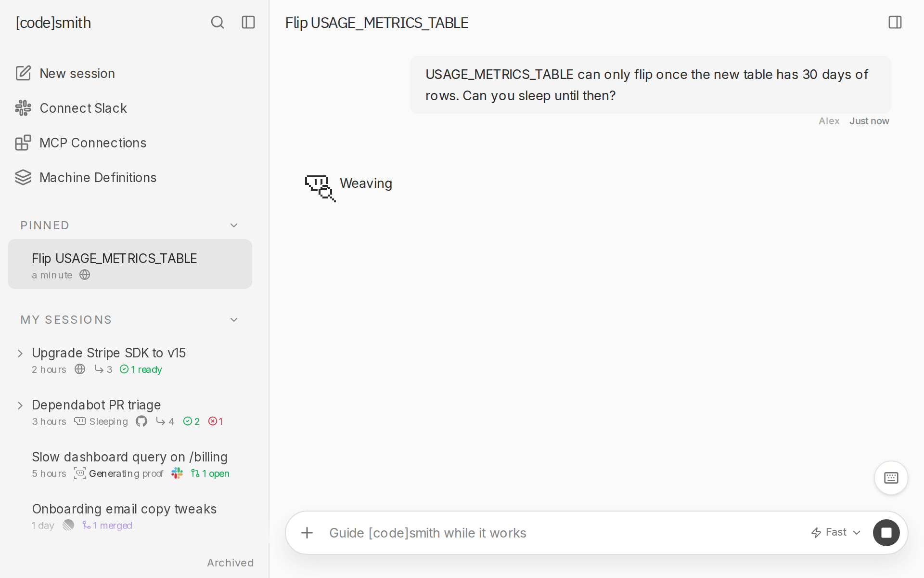Start a New session

click(77, 73)
